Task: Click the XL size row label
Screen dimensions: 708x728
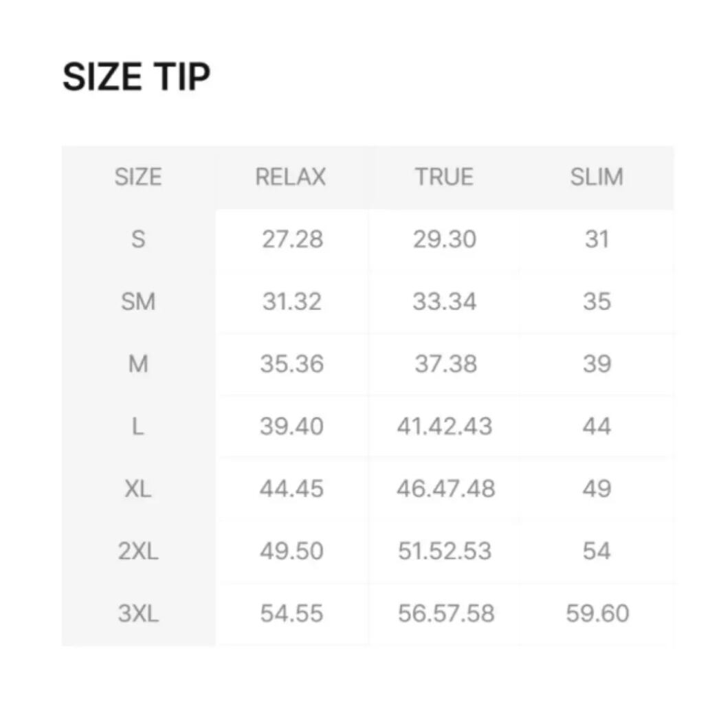Action: pos(138,489)
